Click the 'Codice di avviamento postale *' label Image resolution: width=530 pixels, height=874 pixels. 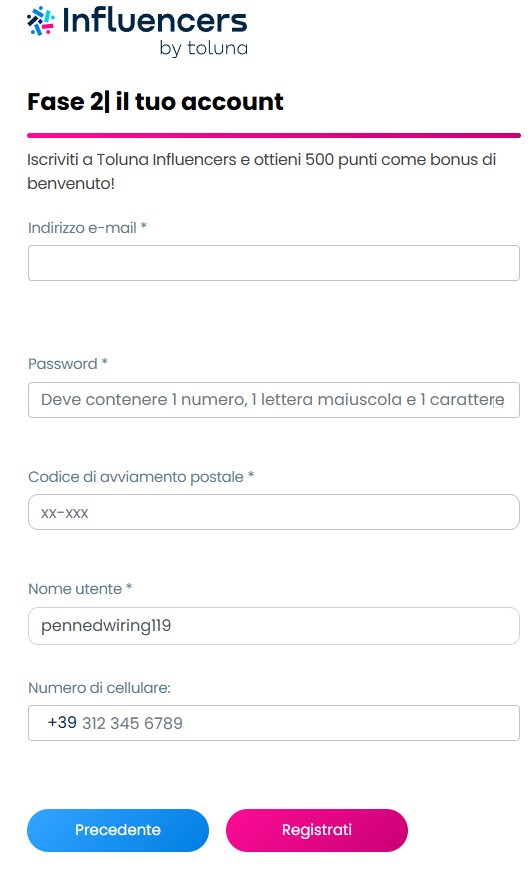pos(141,477)
